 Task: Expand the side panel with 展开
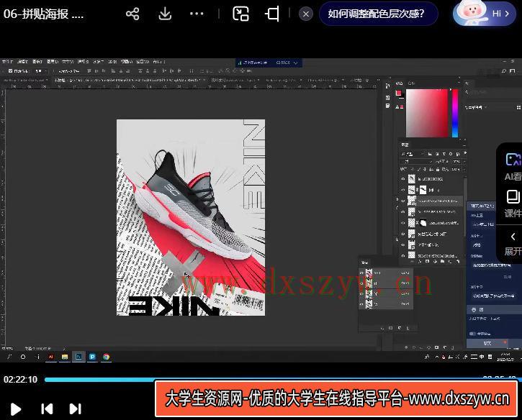coord(513,244)
